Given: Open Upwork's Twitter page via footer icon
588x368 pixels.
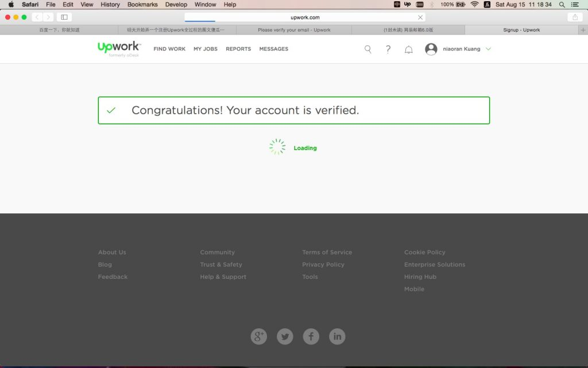Looking at the screenshot, I should 285,336.
